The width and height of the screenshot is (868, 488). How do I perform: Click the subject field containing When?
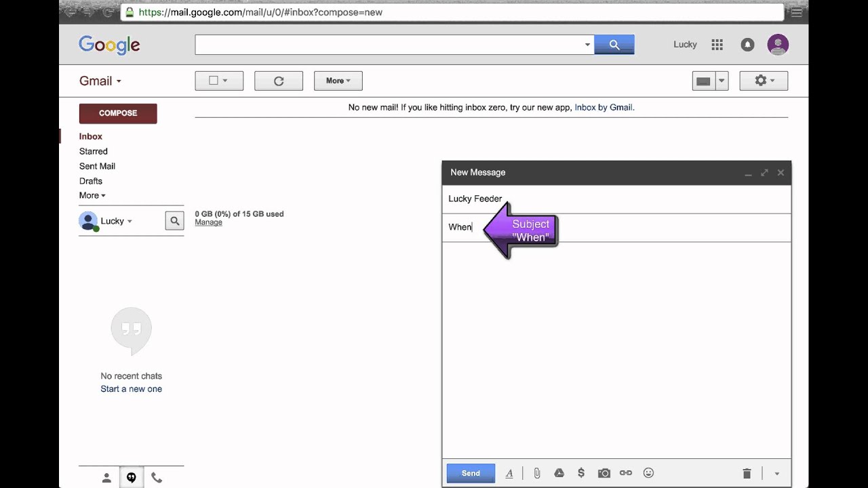616,227
